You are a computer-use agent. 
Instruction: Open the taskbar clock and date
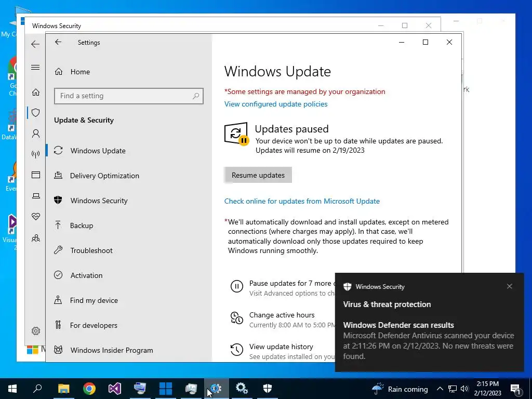click(487, 389)
